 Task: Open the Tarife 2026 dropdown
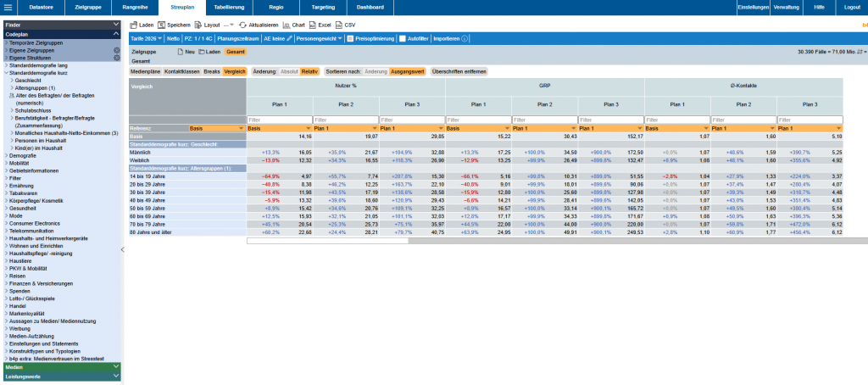(x=146, y=38)
